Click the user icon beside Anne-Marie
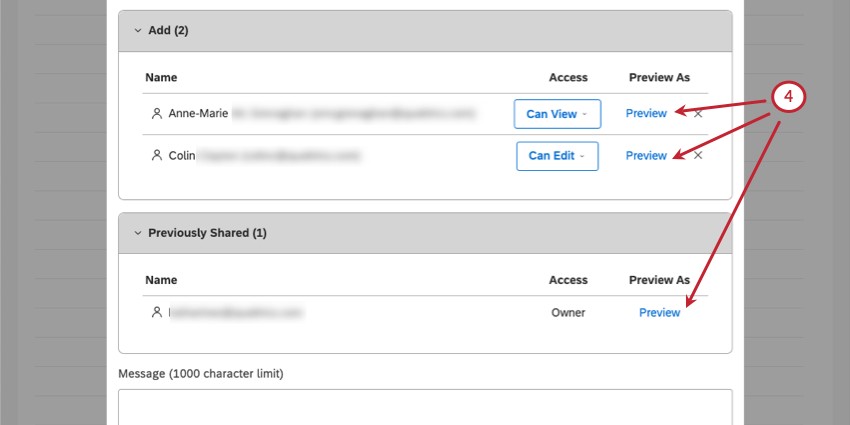Image resolution: width=850 pixels, height=425 pixels. 156,114
